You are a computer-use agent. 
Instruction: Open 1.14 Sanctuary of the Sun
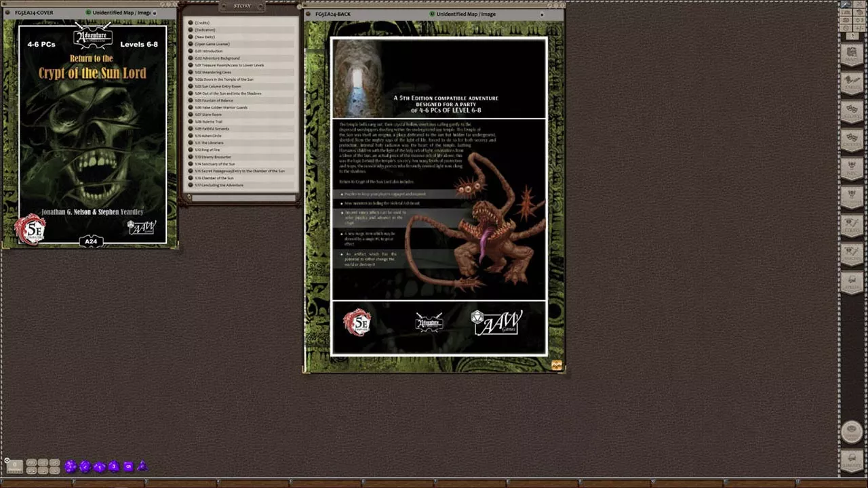coord(241,164)
